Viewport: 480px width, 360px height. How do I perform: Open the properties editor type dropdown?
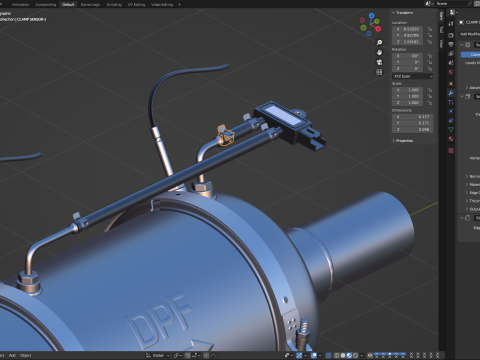point(453,12)
